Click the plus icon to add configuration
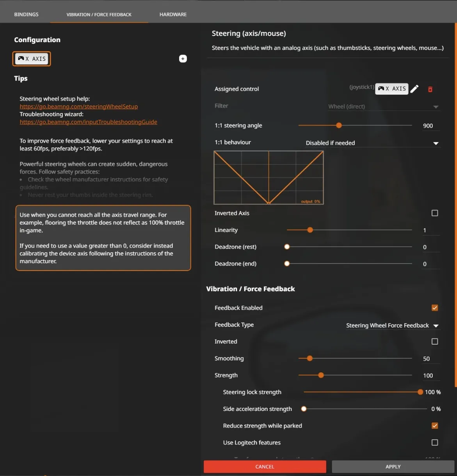 point(183,58)
